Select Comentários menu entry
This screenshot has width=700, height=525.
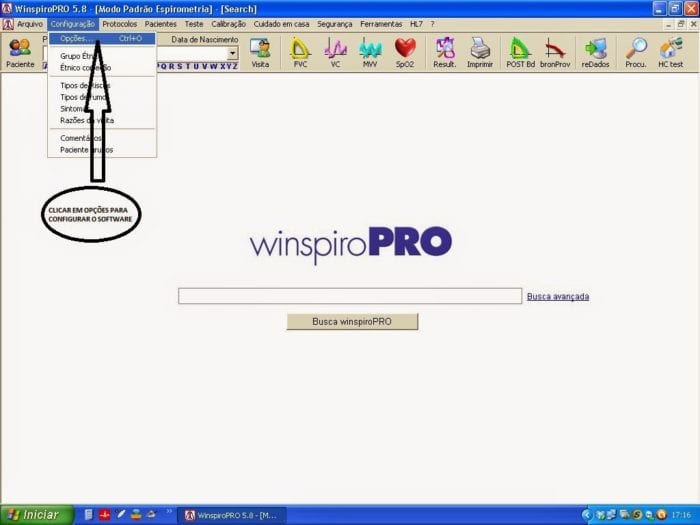(x=102, y=138)
